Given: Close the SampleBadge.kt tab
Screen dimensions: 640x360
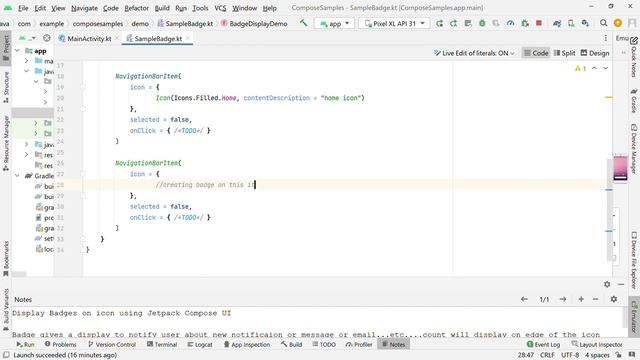Looking at the screenshot, I should [x=188, y=38].
